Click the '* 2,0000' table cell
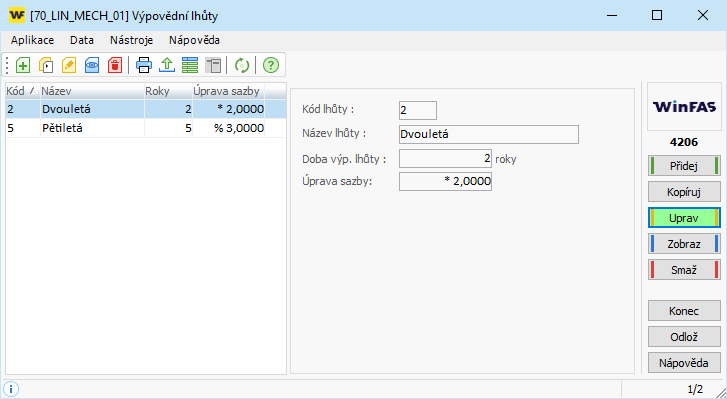 click(x=229, y=109)
